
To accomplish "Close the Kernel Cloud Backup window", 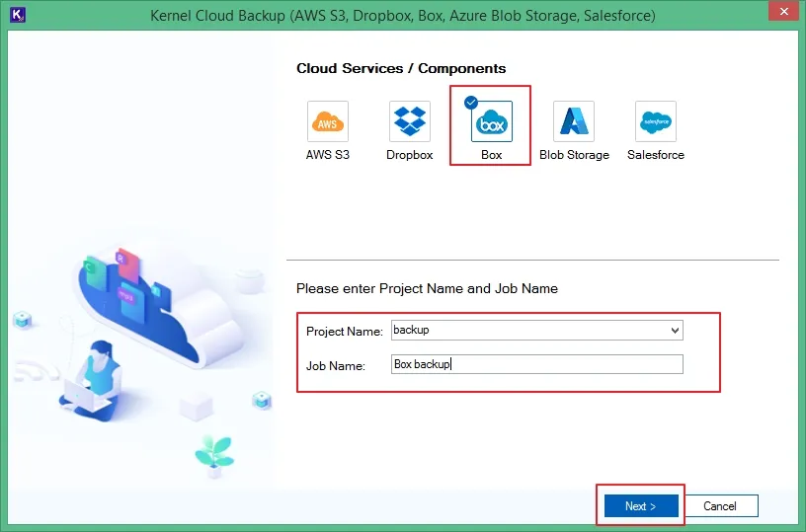I will 784,11.
